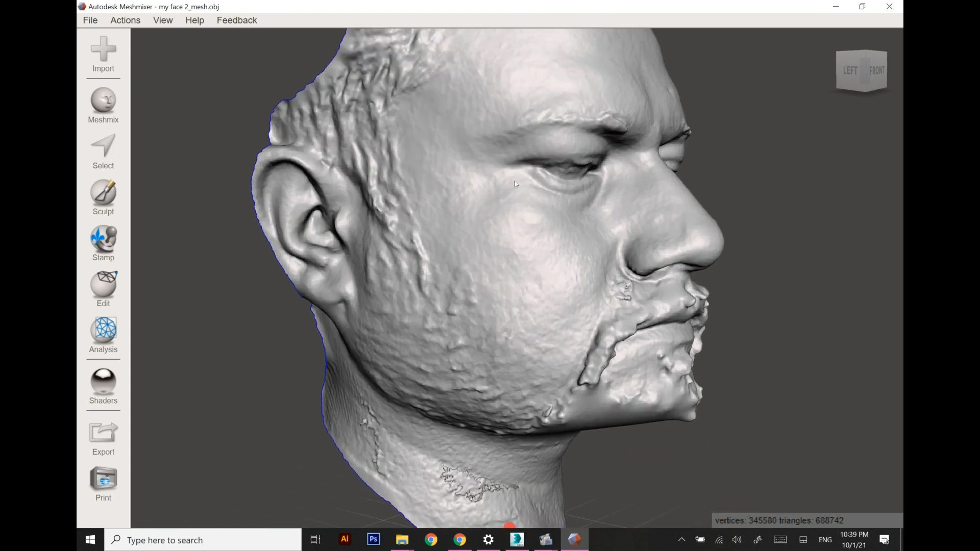The height and width of the screenshot is (551, 980).
Task: Choose the Stamp tool
Action: point(103,243)
